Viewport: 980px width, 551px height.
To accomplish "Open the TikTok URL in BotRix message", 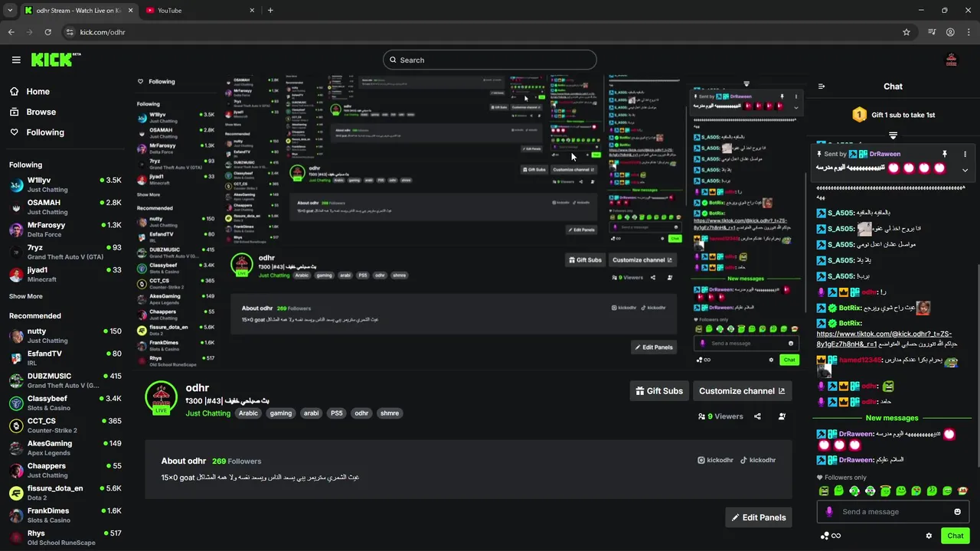I will (x=884, y=339).
